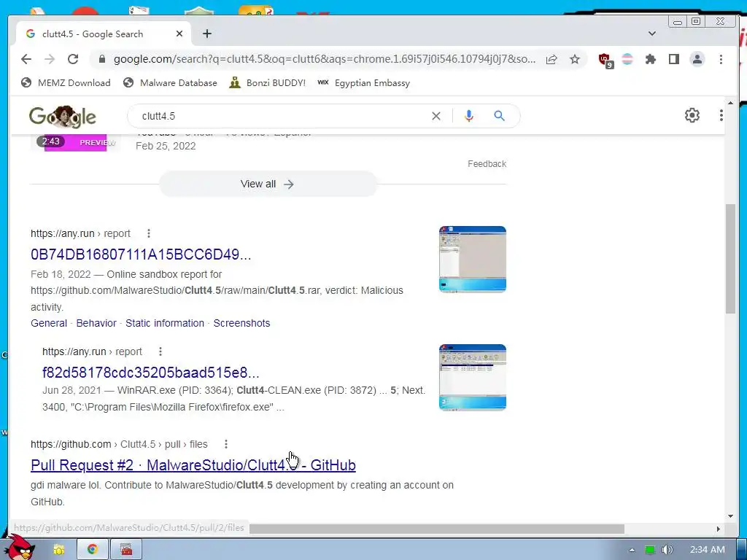Click the striped flag extension icon
The width and height of the screenshot is (747, 560).
pos(627,59)
